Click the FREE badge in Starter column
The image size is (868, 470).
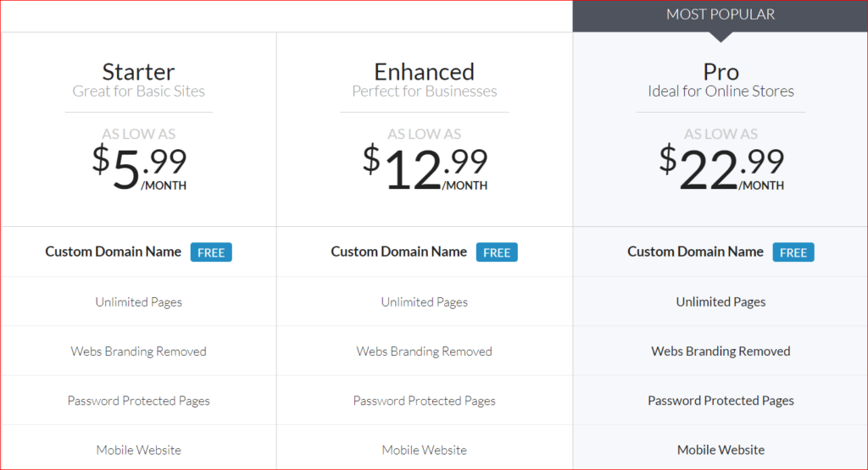coord(211,252)
